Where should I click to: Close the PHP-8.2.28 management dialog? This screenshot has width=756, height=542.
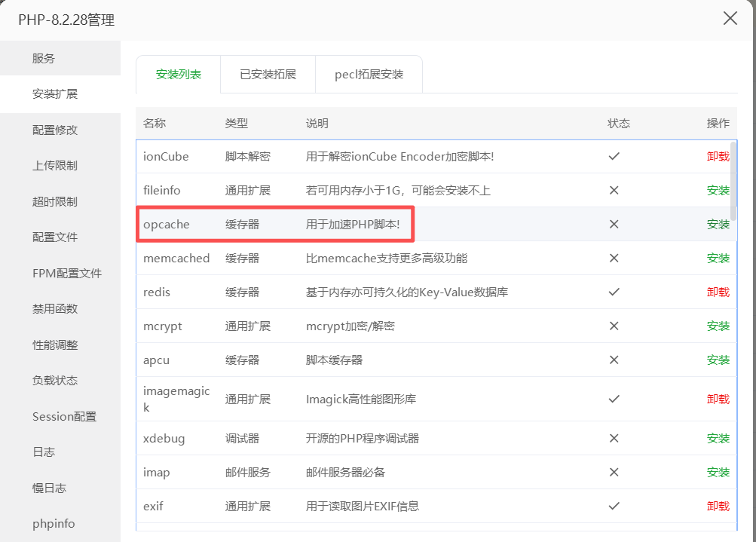(x=730, y=19)
